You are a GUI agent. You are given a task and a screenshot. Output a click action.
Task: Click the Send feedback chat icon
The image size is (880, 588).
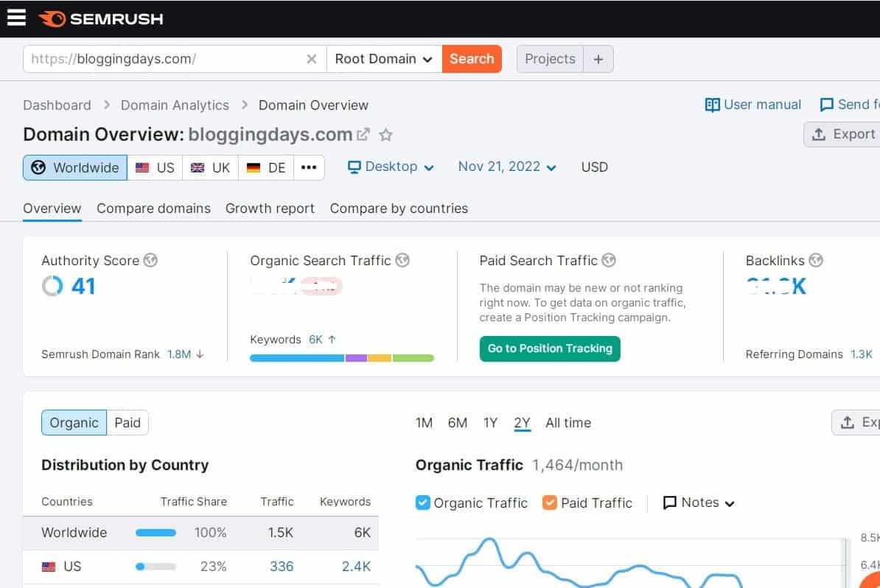[826, 105]
